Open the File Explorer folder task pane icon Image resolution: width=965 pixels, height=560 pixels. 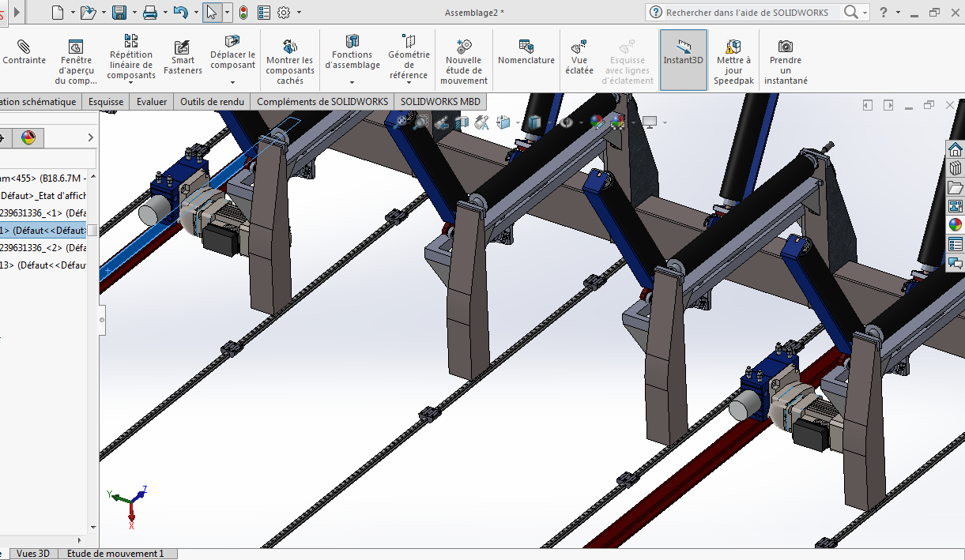(956, 187)
